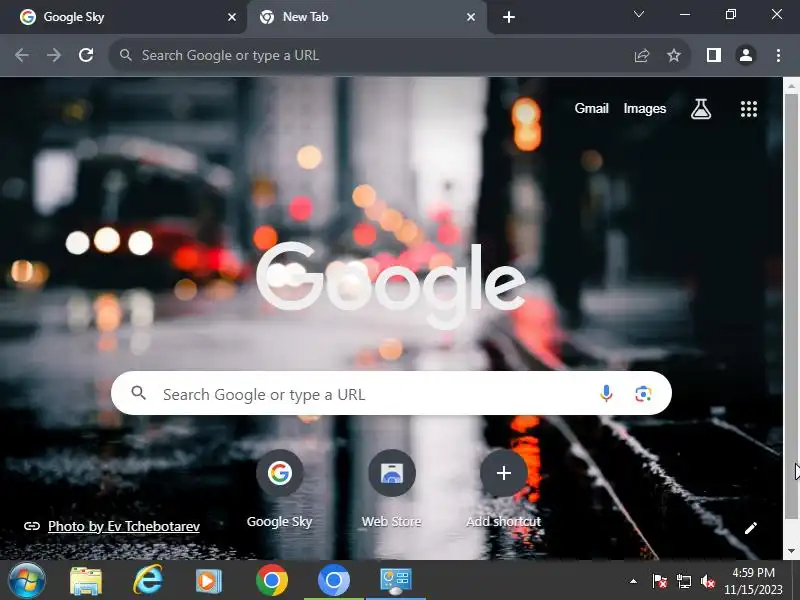Click the page scrollbar down arrow

[791, 551]
